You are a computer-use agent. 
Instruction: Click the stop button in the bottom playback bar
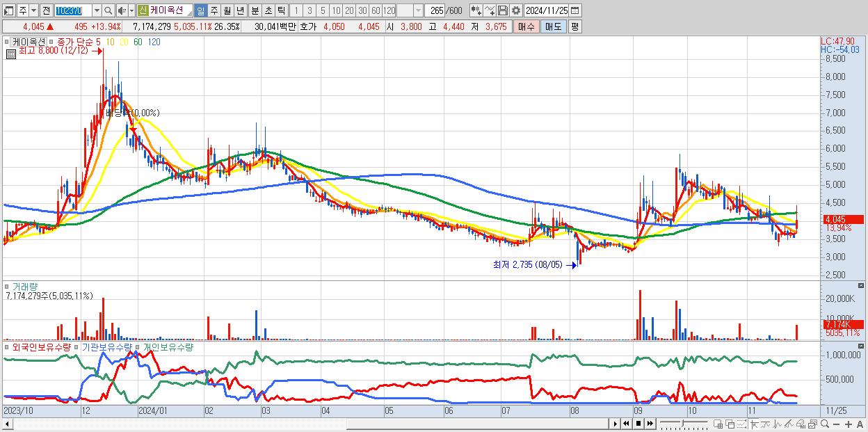pyautogui.click(x=638, y=424)
